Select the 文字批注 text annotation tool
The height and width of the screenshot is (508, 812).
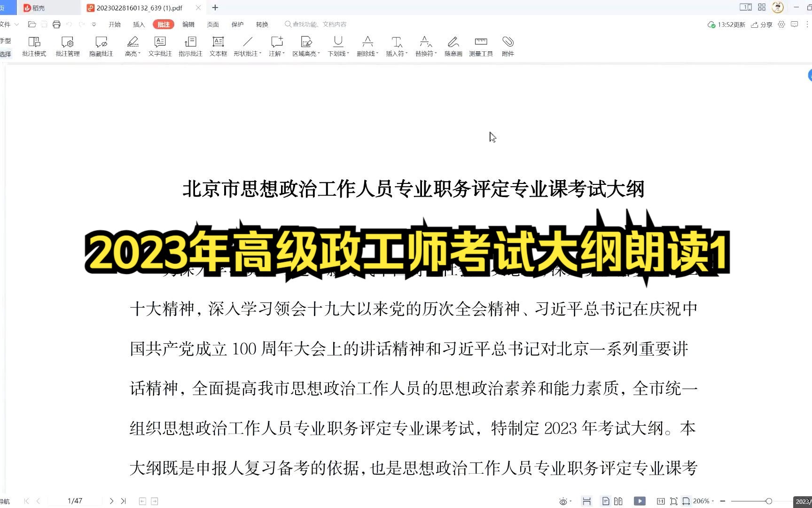160,47
